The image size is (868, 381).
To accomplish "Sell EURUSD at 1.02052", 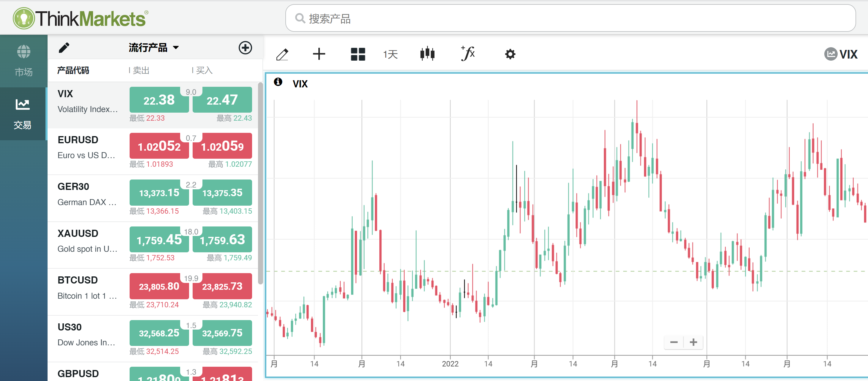I will tap(159, 146).
